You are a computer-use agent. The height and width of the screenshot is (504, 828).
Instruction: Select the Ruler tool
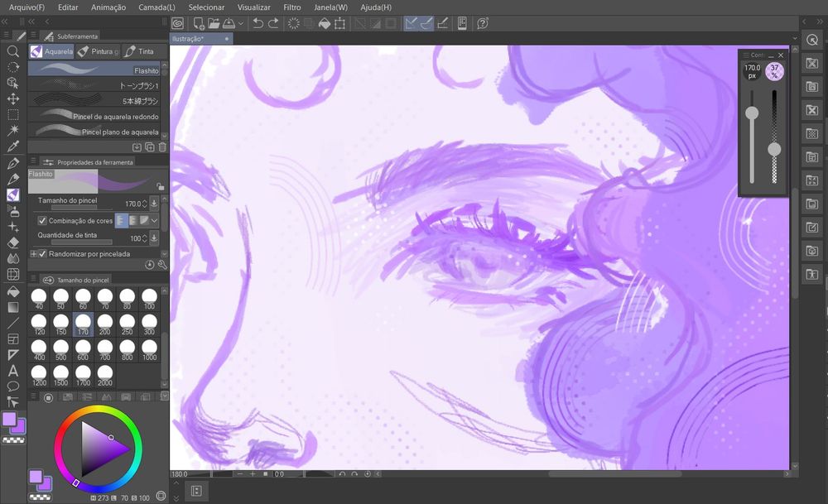tap(13, 355)
